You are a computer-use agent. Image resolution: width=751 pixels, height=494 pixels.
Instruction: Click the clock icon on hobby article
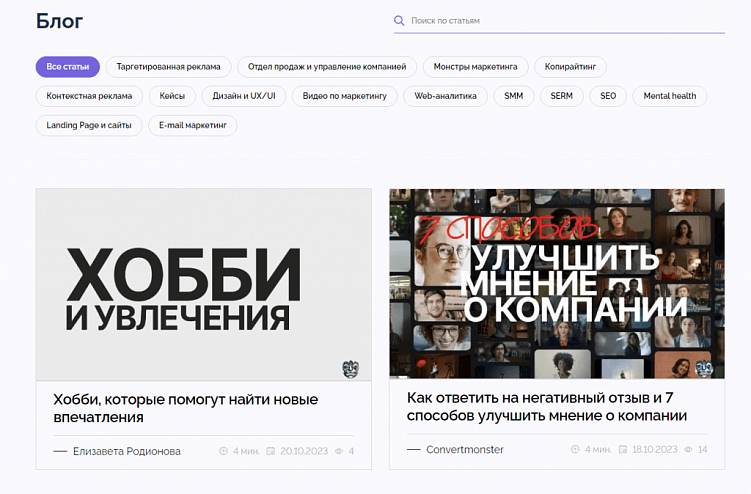223,451
